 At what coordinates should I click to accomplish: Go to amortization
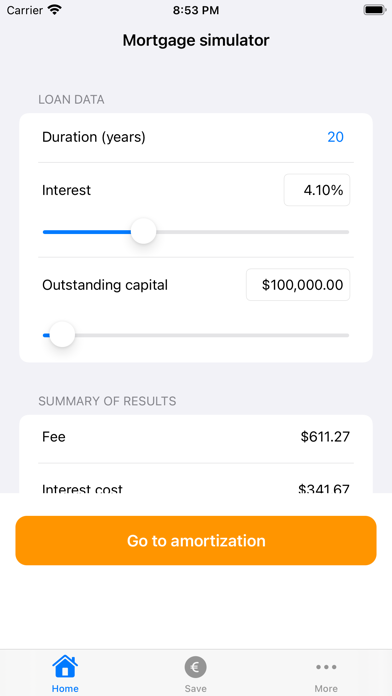(x=196, y=540)
